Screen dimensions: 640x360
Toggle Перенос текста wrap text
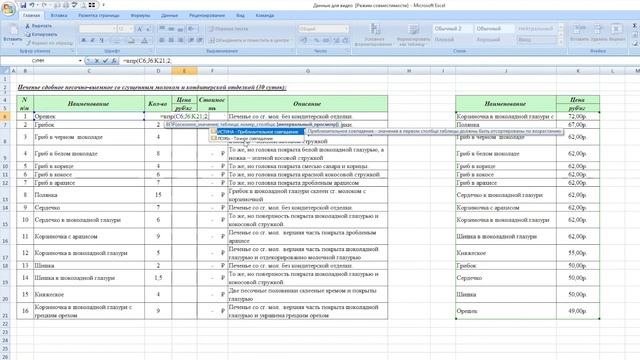coord(228,29)
